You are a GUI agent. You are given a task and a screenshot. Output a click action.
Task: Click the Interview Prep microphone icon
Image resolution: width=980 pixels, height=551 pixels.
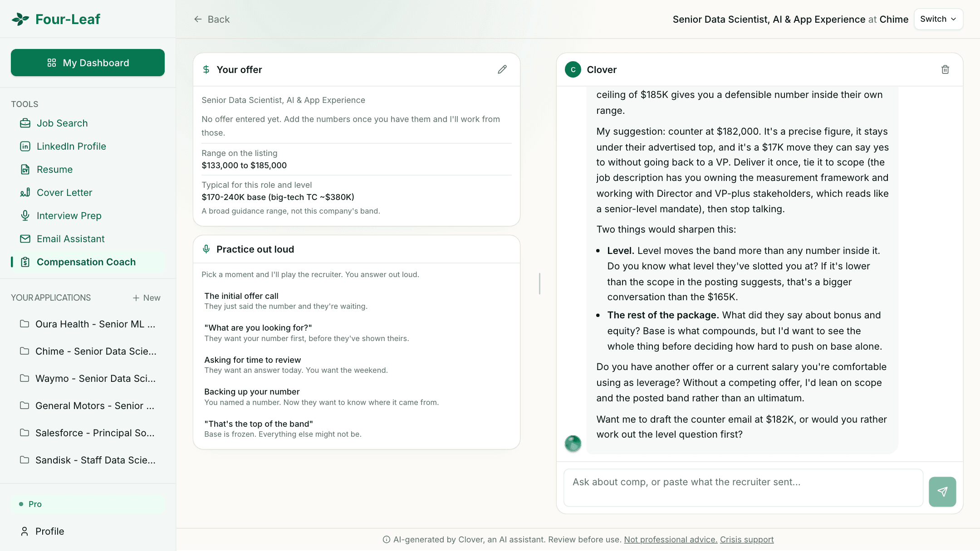tap(25, 216)
